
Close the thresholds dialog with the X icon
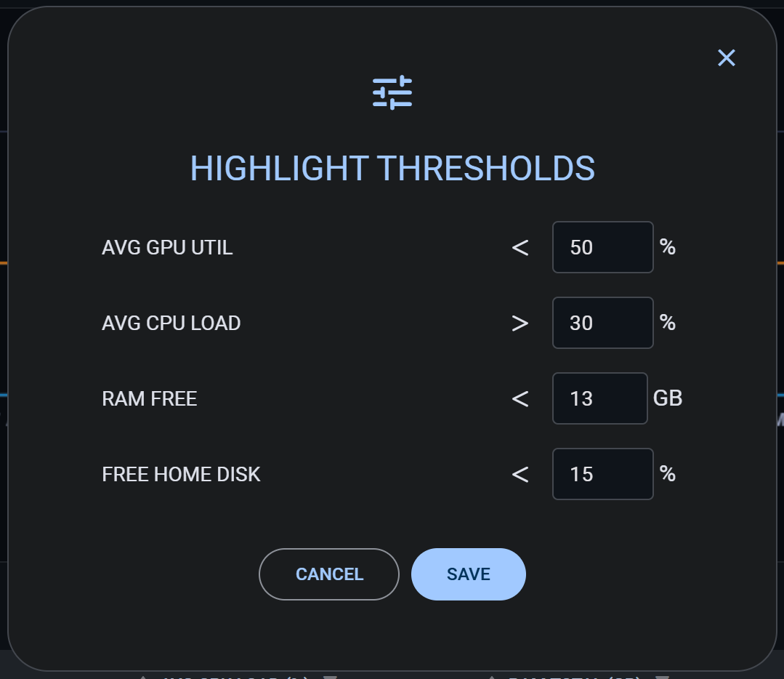(726, 58)
